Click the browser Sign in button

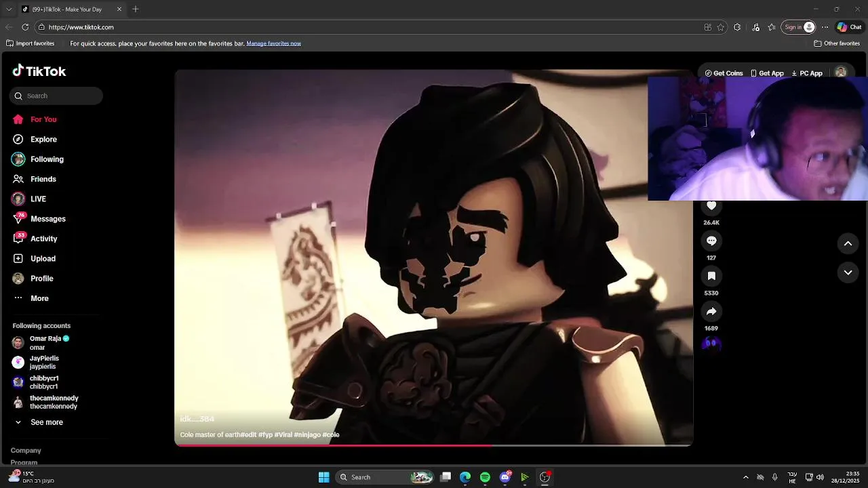[x=798, y=27]
